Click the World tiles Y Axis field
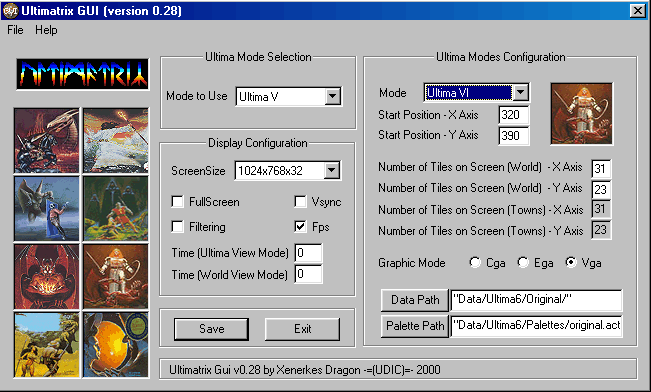The image size is (651, 392). click(601, 189)
